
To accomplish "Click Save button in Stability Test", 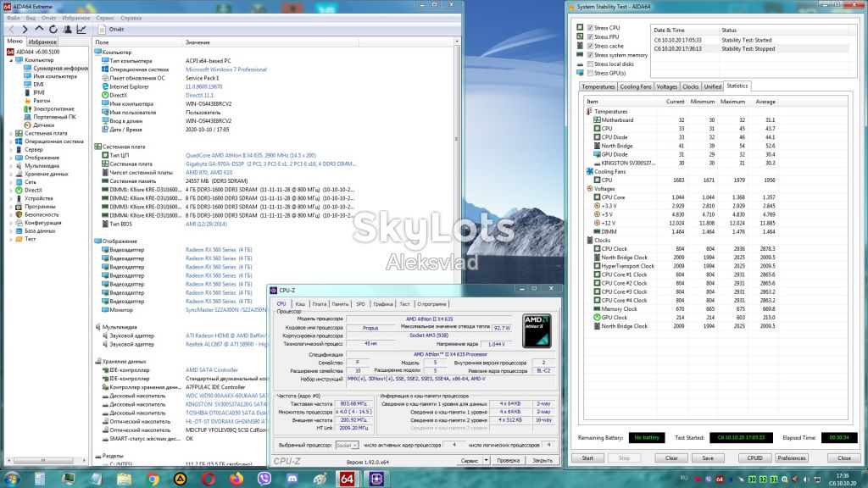I will [708, 458].
